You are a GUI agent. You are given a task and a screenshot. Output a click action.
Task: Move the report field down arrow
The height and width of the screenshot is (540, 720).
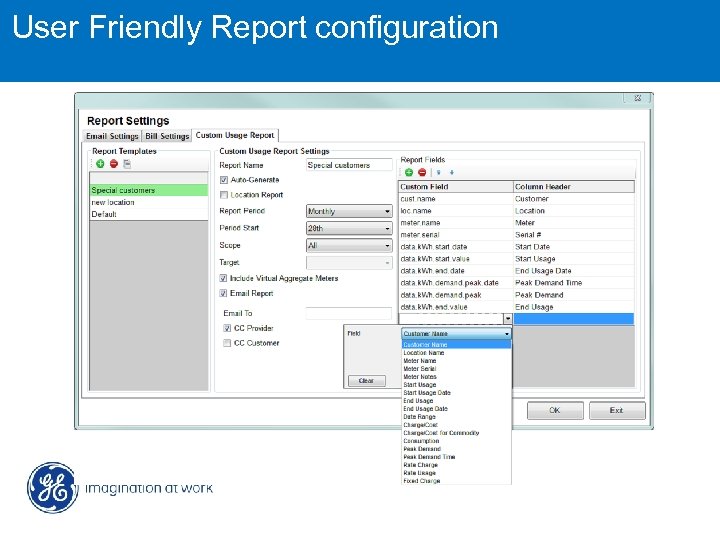pos(452,172)
